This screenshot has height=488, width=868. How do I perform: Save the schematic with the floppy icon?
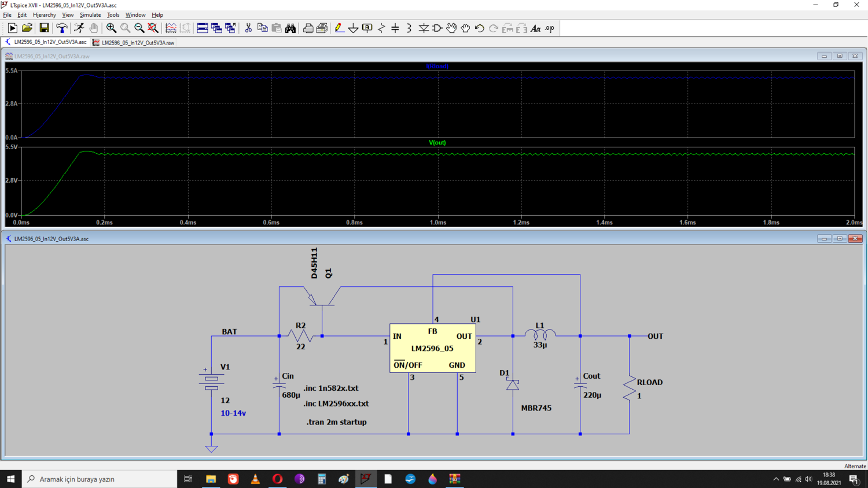pyautogui.click(x=44, y=28)
